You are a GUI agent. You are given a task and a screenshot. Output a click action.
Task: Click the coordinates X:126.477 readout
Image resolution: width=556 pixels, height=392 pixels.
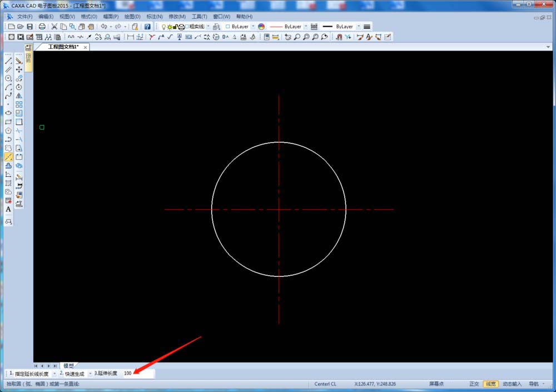pyautogui.click(x=375, y=384)
